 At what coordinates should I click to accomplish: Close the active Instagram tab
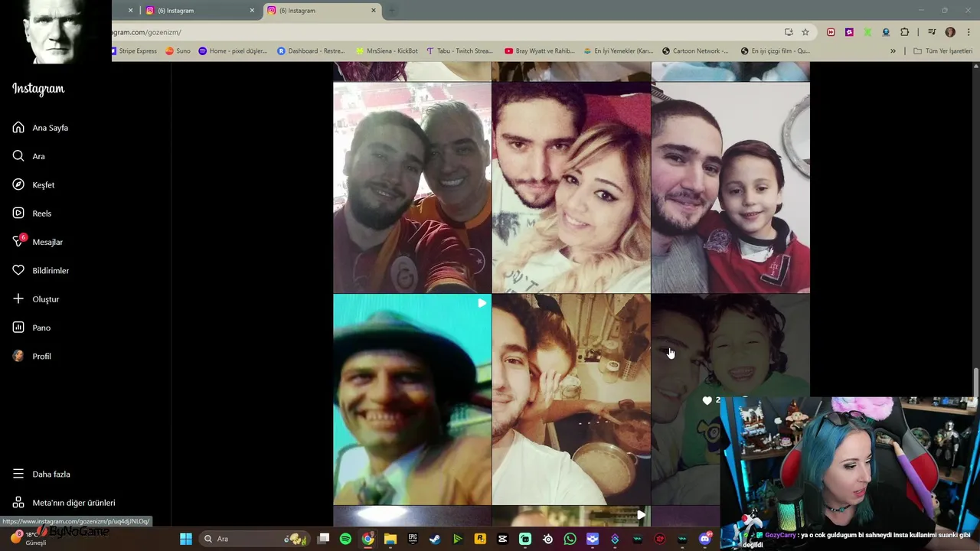coord(374,11)
